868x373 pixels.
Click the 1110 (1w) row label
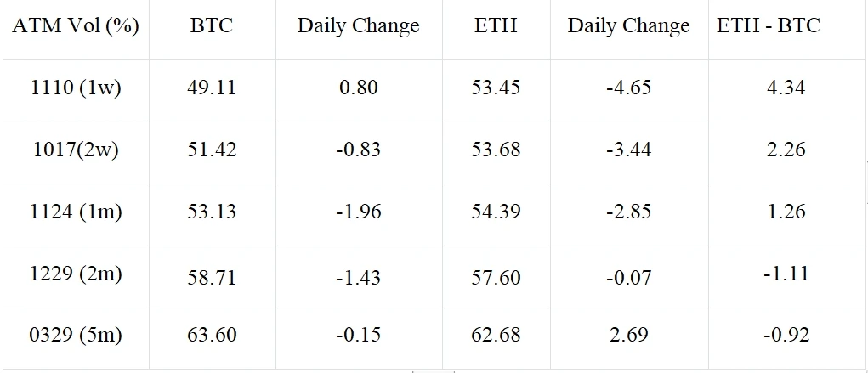pyautogui.click(x=75, y=88)
